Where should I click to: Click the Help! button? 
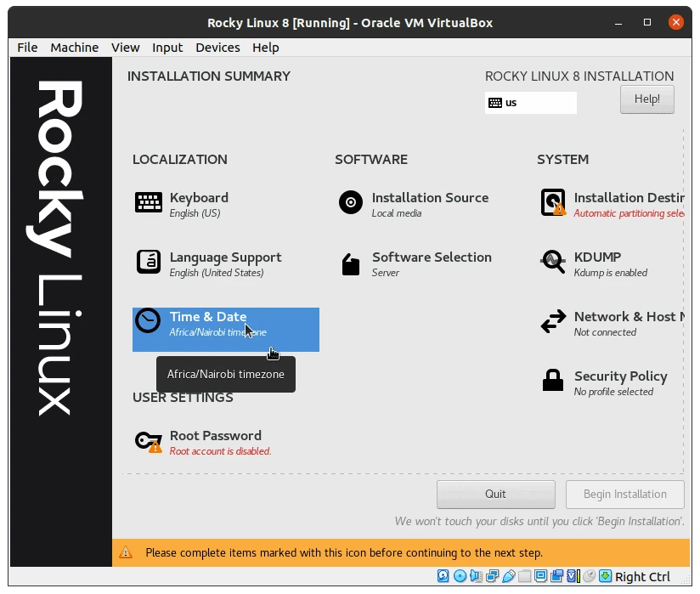[646, 99]
